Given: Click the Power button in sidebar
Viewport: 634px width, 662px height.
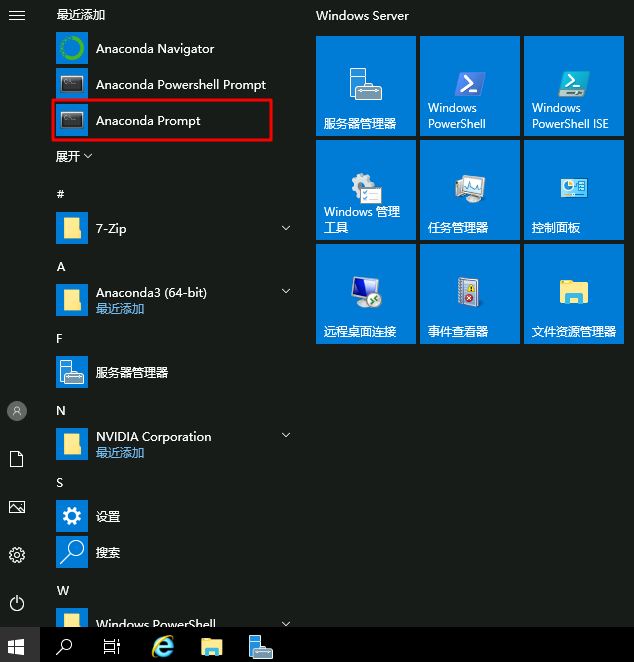Looking at the screenshot, I should (x=17, y=603).
